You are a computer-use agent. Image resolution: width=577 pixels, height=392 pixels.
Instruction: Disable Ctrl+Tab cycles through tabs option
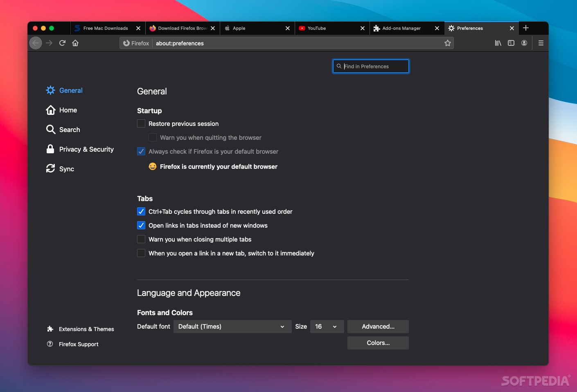141,211
